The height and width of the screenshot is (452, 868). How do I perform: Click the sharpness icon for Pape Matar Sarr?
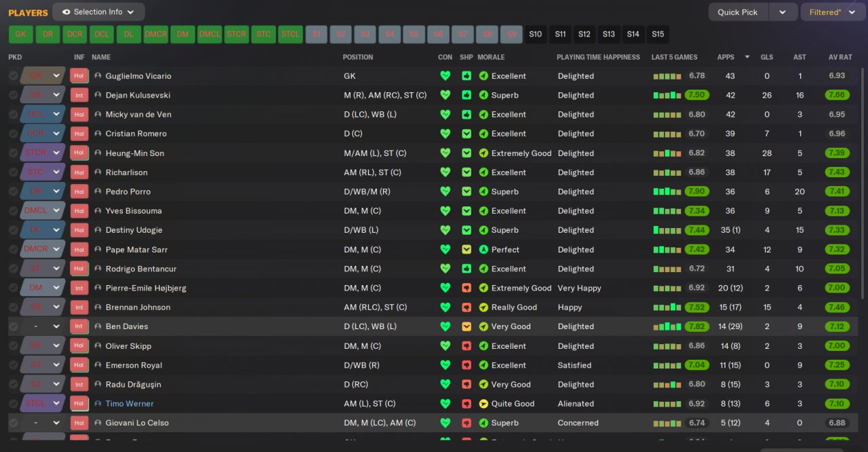(x=467, y=250)
